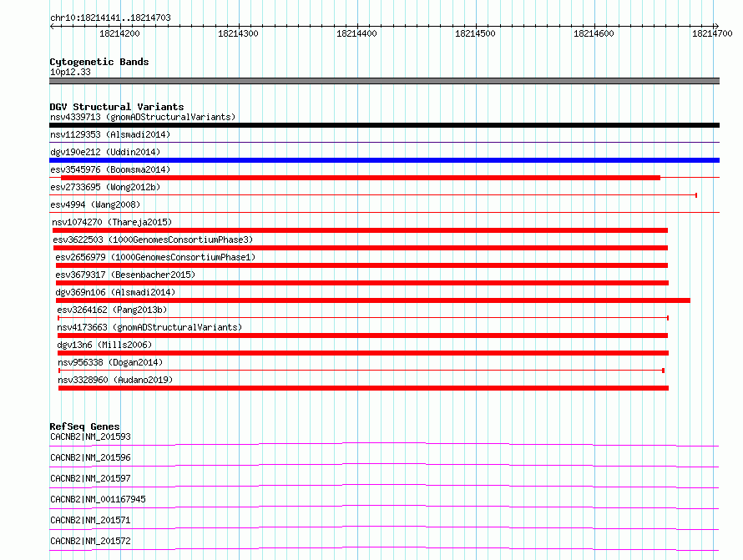Click the thin red esv3264162 variant line
This screenshot has width=743, height=560.
pyautogui.click(x=363, y=318)
